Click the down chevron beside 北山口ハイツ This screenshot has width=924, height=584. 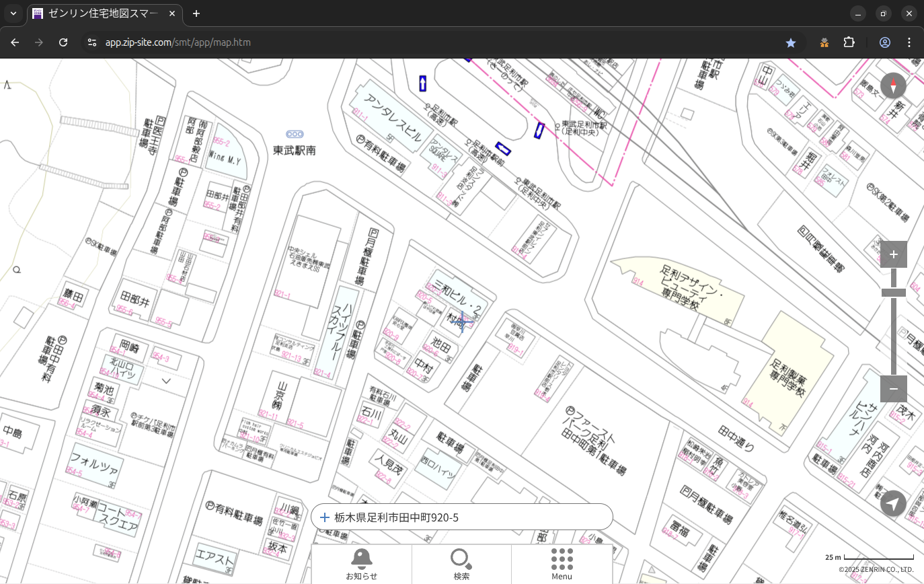pyautogui.click(x=166, y=381)
